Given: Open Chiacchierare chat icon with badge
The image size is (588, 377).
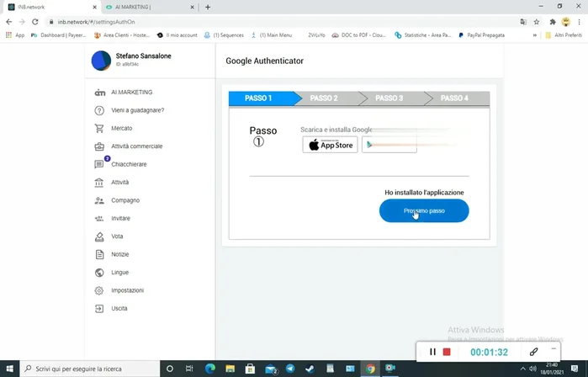Looking at the screenshot, I should coord(99,164).
